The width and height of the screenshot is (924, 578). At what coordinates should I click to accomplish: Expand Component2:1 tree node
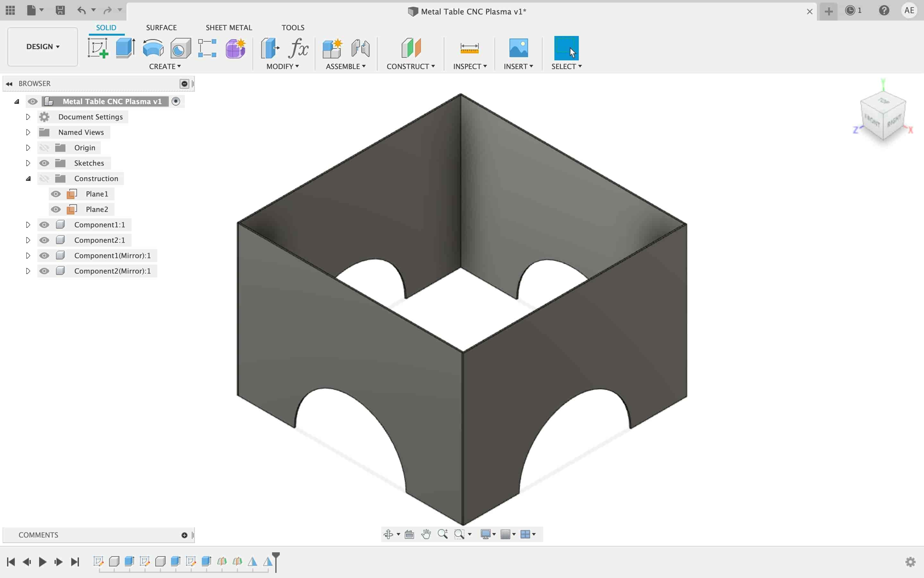pyautogui.click(x=28, y=240)
